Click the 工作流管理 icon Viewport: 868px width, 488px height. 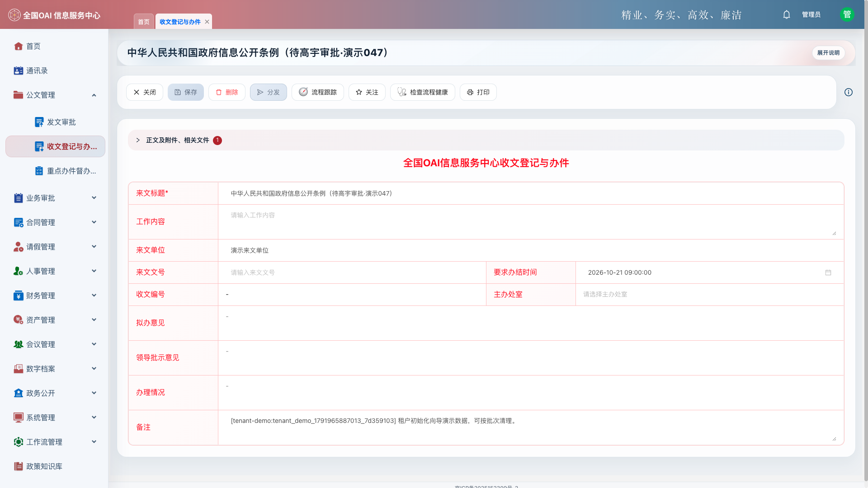pos(19,442)
